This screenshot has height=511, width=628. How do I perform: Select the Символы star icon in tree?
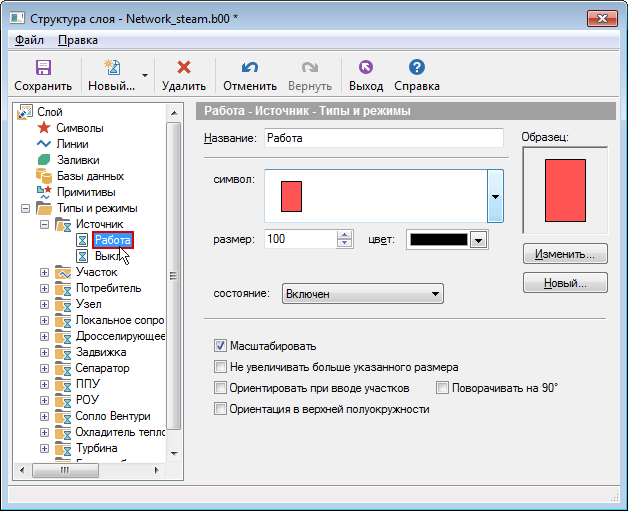tap(43, 128)
